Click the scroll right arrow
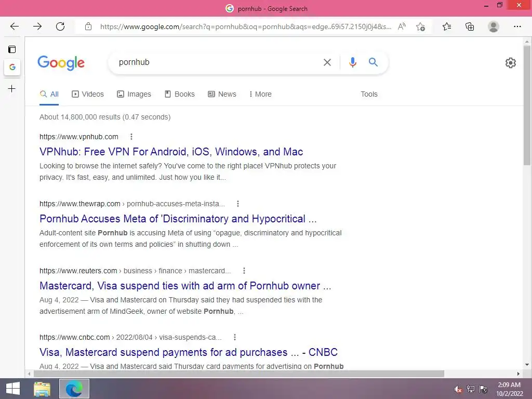This screenshot has height=399, width=532. click(x=518, y=374)
